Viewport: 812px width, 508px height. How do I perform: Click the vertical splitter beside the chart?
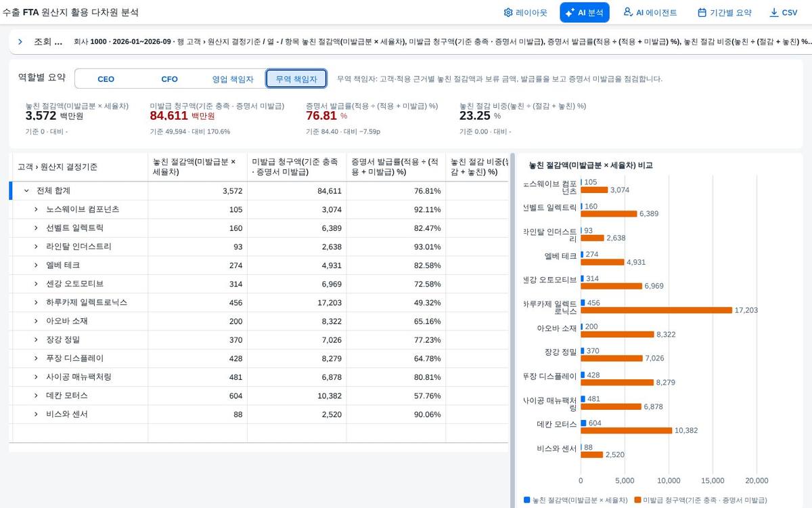point(513,331)
